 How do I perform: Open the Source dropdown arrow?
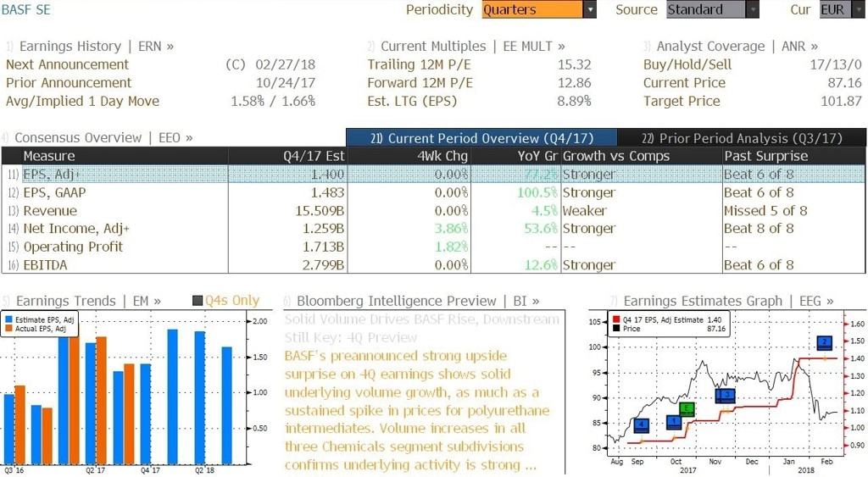(x=753, y=9)
